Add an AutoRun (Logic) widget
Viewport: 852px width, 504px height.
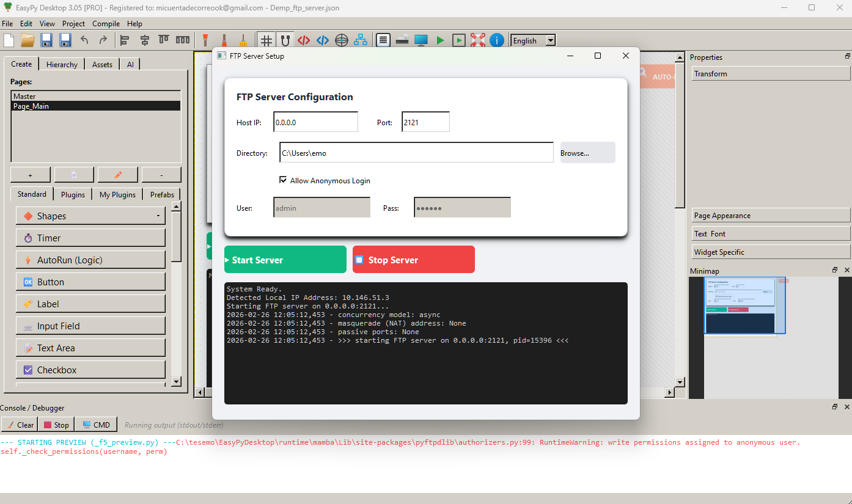[90, 260]
